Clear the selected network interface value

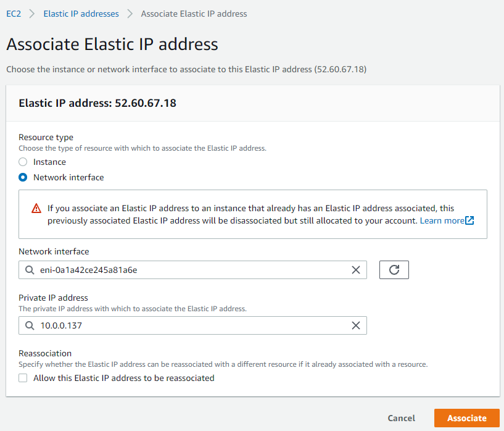[x=355, y=270]
